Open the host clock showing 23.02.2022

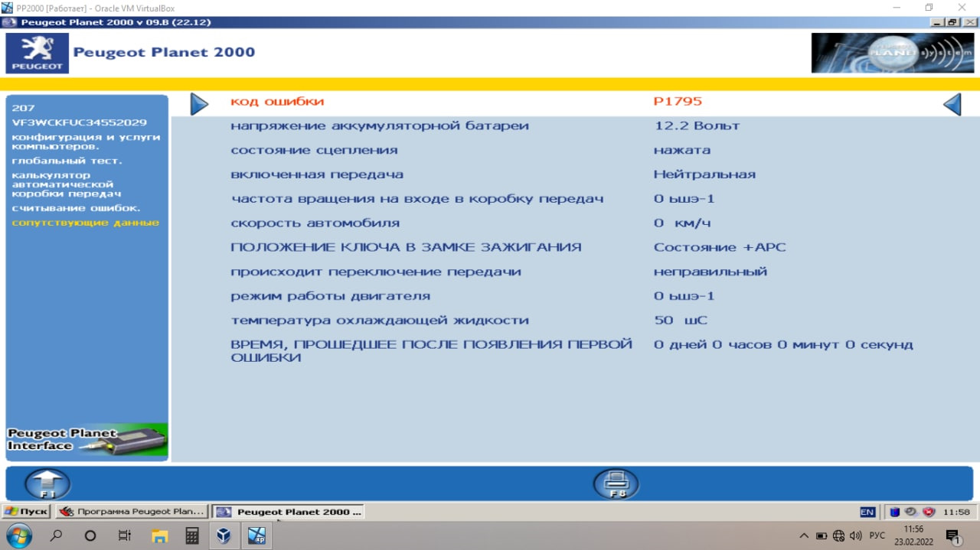click(913, 535)
